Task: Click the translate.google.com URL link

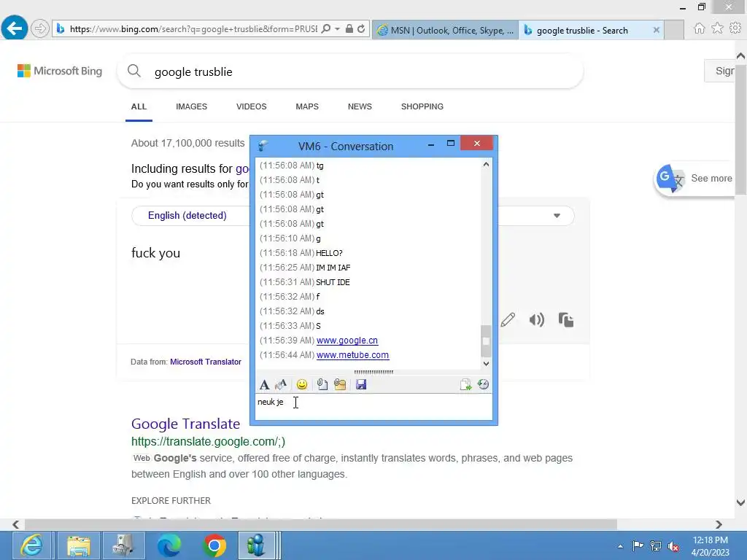Action: point(208,441)
